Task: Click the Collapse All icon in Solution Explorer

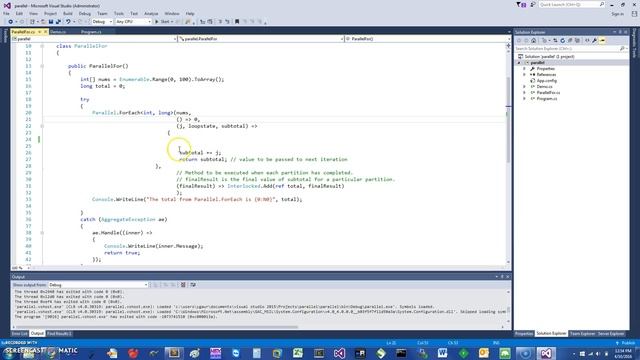Action: coord(570,40)
